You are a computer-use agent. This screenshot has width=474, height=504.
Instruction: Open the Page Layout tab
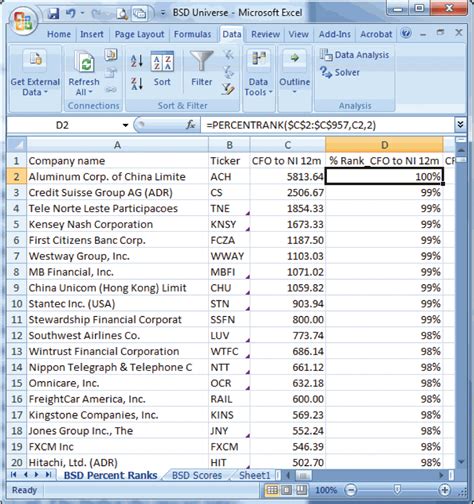pos(139,34)
